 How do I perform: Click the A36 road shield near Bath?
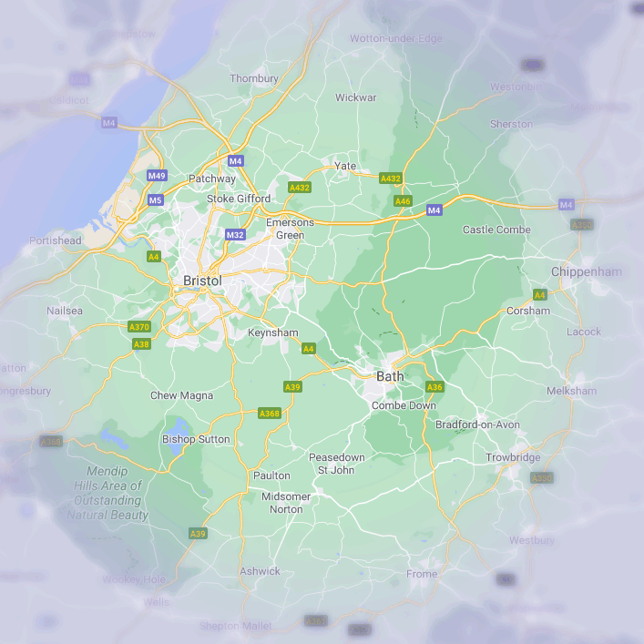coord(434,387)
